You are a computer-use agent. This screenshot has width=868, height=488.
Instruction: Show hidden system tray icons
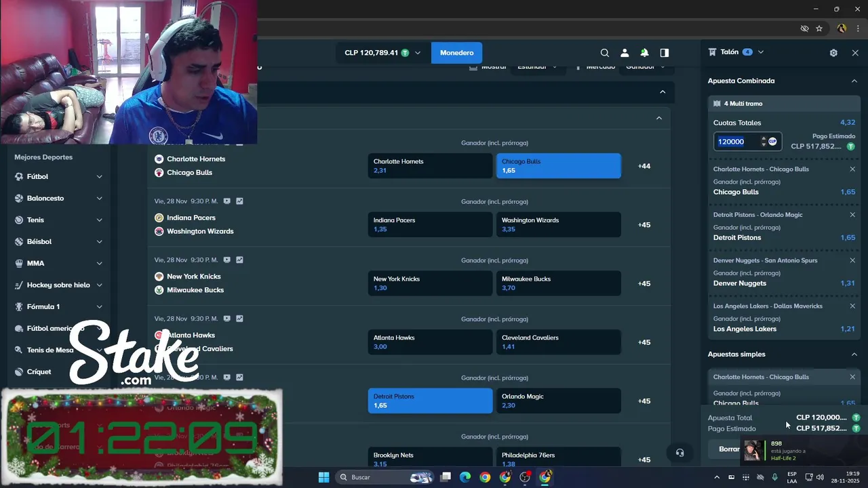717,477
